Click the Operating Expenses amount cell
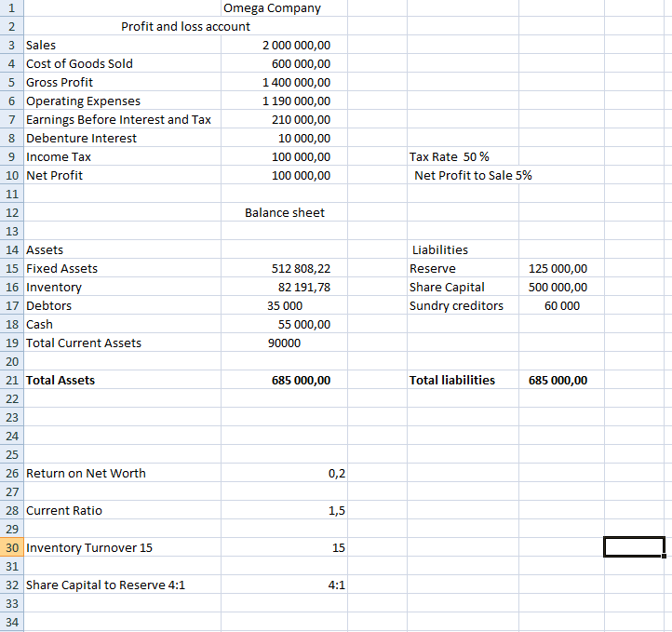The width and height of the screenshot is (672, 632). click(296, 101)
